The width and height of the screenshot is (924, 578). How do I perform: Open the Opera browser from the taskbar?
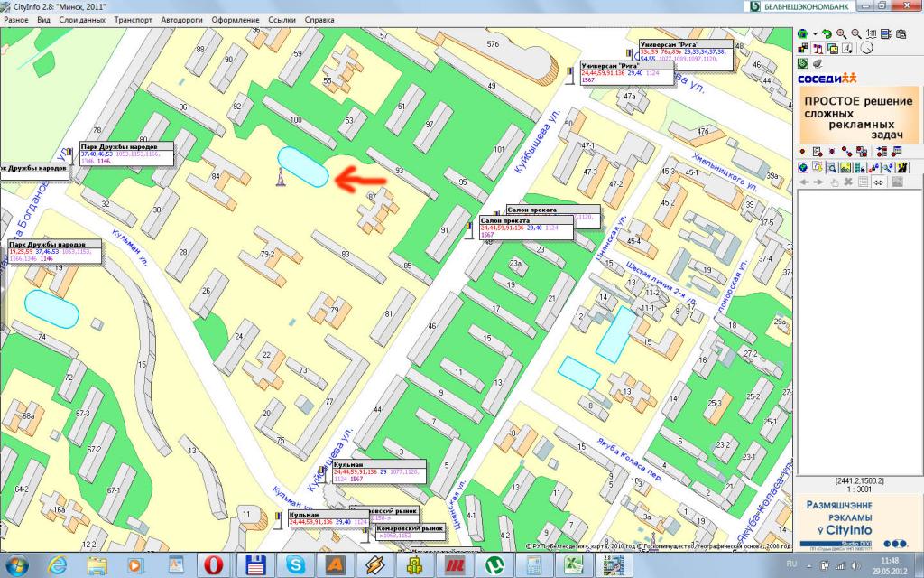pyautogui.click(x=213, y=565)
